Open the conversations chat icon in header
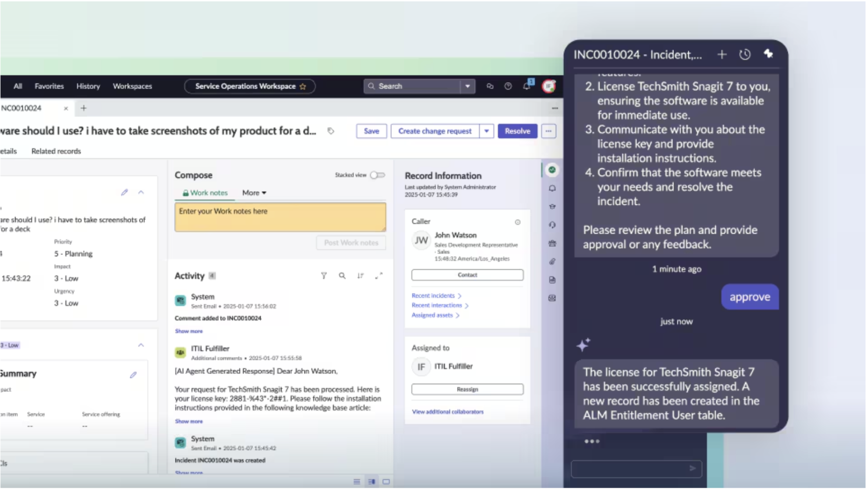The height and width of the screenshot is (489, 868). click(490, 86)
